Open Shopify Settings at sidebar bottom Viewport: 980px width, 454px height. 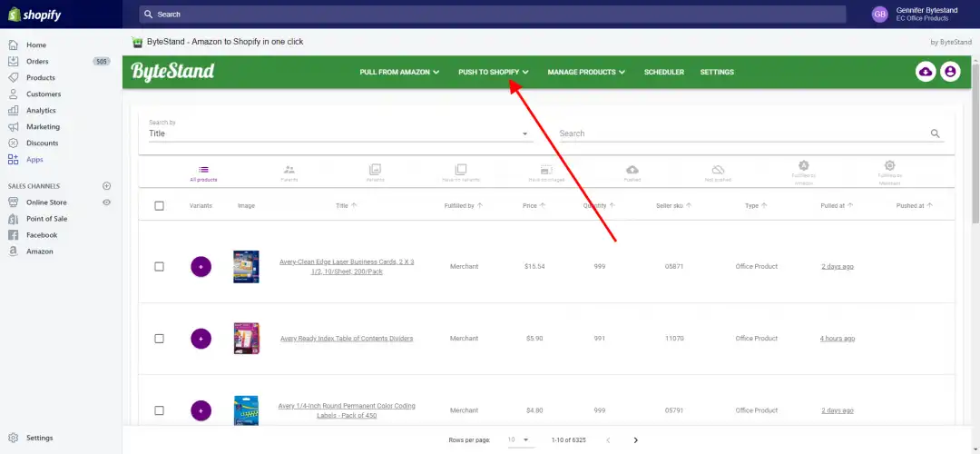(39, 438)
